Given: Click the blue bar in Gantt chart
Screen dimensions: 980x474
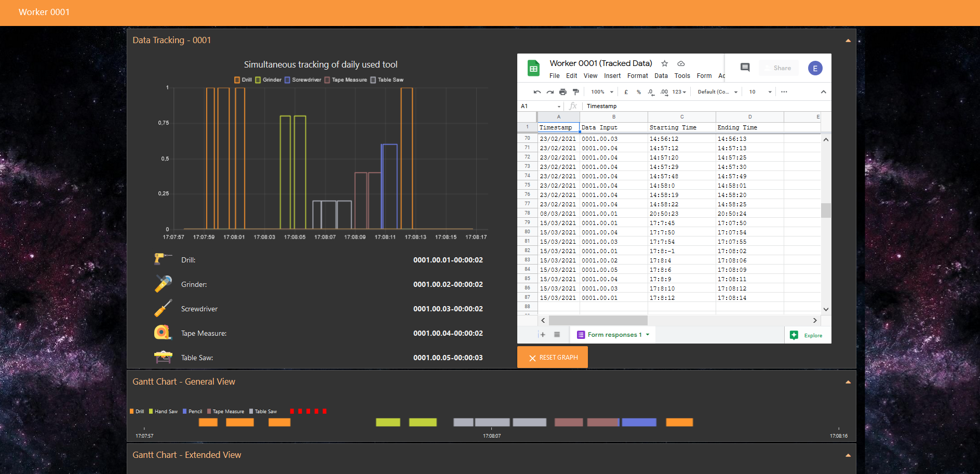Looking at the screenshot, I should [x=639, y=423].
